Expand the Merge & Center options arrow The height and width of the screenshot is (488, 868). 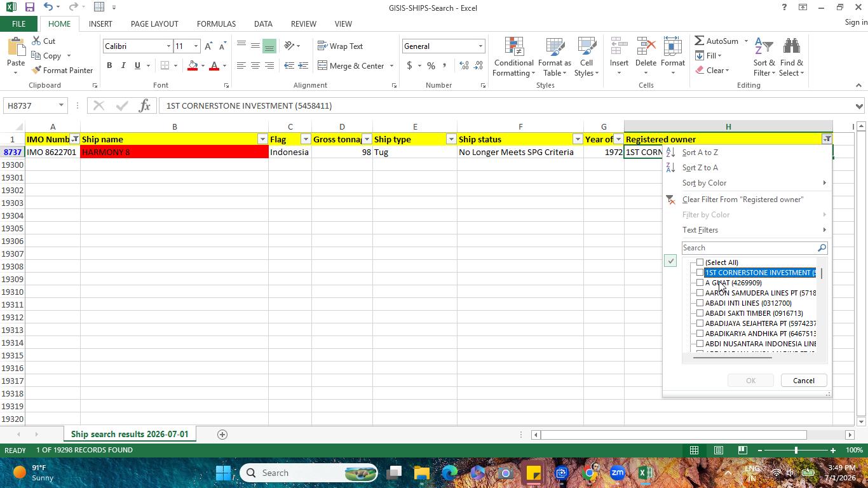[391, 66]
